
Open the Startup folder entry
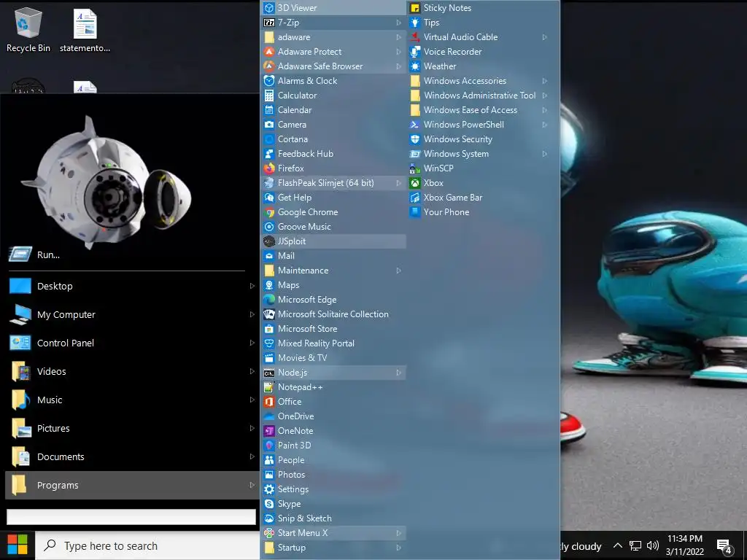pos(333,548)
